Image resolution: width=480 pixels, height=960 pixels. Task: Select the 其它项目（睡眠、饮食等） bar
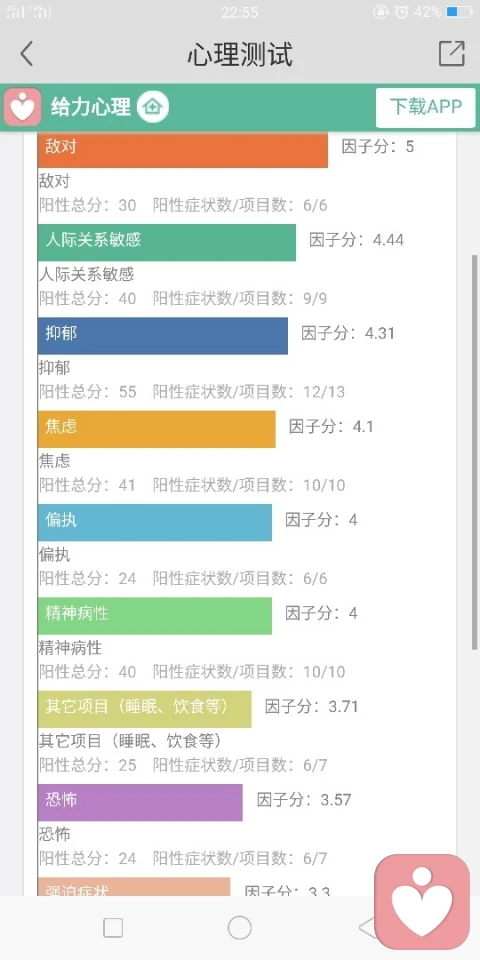[x=144, y=709]
